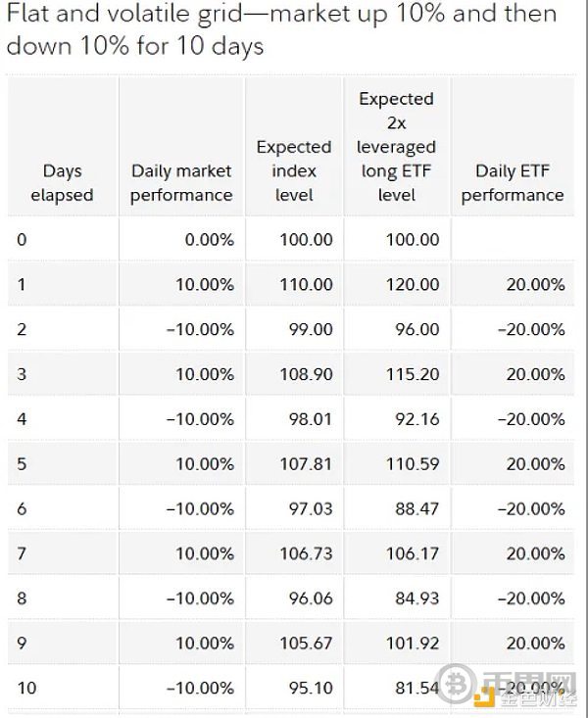Click ETF level value 101.92
Viewport: 588px width, 718px height.
coord(413,644)
